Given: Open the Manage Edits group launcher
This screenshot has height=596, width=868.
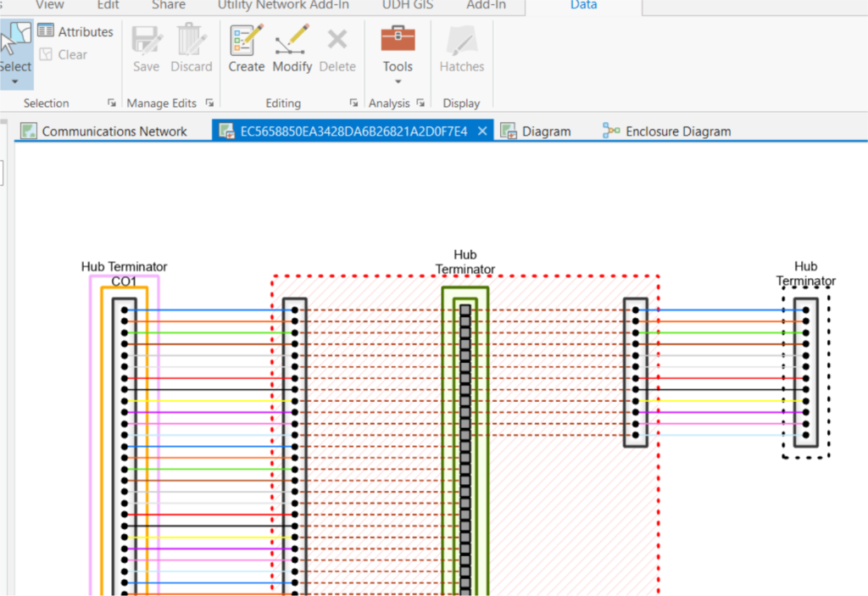Looking at the screenshot, I should (x=210, y=103).
